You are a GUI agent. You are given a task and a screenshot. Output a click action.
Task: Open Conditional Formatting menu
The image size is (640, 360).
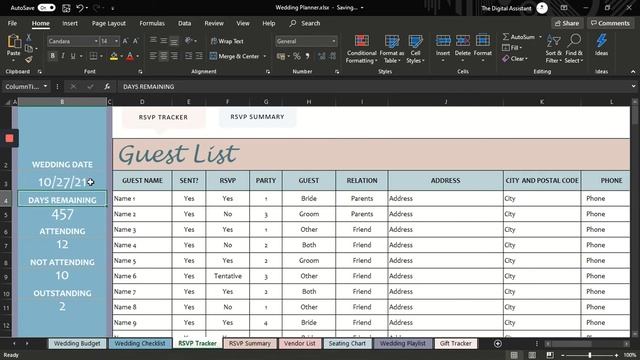361,49
